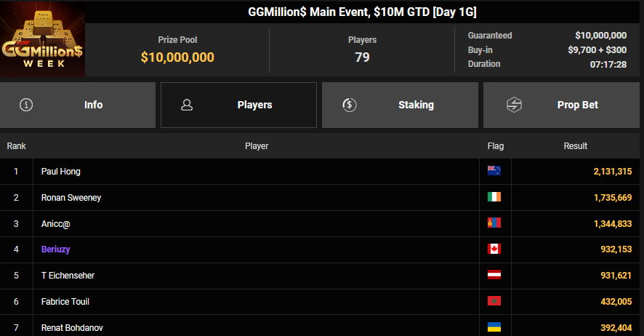Open player Beriuzy's highlighted name

[x=56, y=249]
